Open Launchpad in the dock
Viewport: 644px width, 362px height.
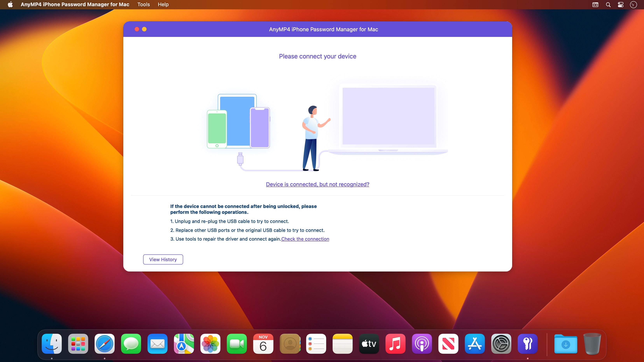78,344
